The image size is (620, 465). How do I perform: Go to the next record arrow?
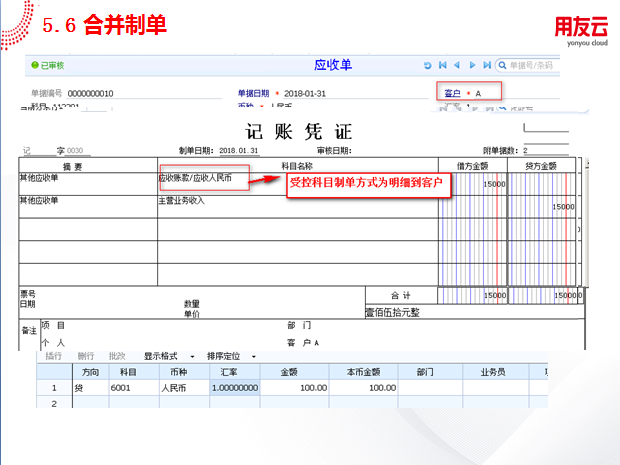[x=472, y=65]
